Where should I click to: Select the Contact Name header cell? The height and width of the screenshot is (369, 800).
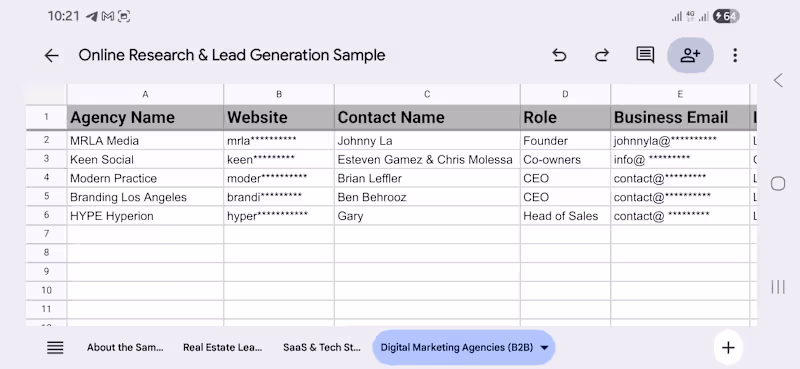pos(427,117)
